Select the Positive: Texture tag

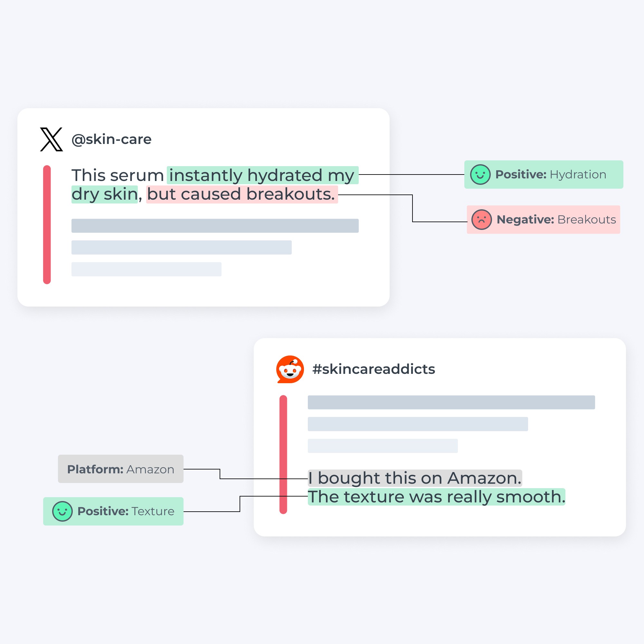(113, 511)
